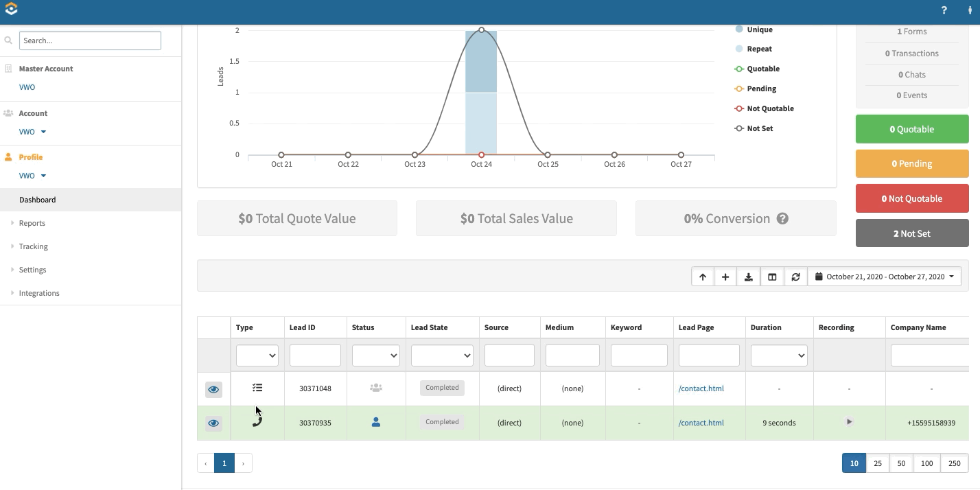The height and width of the screenshot is (490, 980).
Task: Show 25 rows per page
Action: [878, 463]
